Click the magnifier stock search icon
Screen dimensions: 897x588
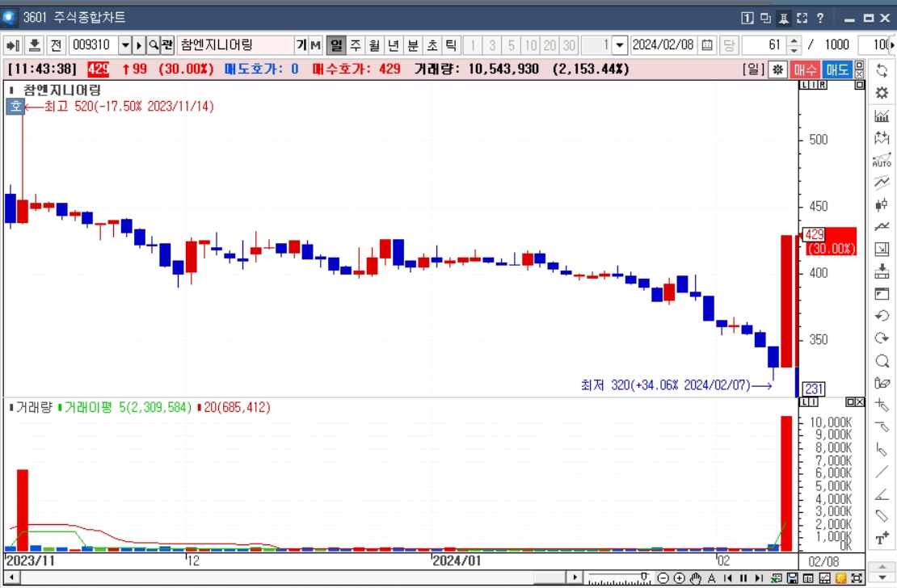click(x=154, y=44)
